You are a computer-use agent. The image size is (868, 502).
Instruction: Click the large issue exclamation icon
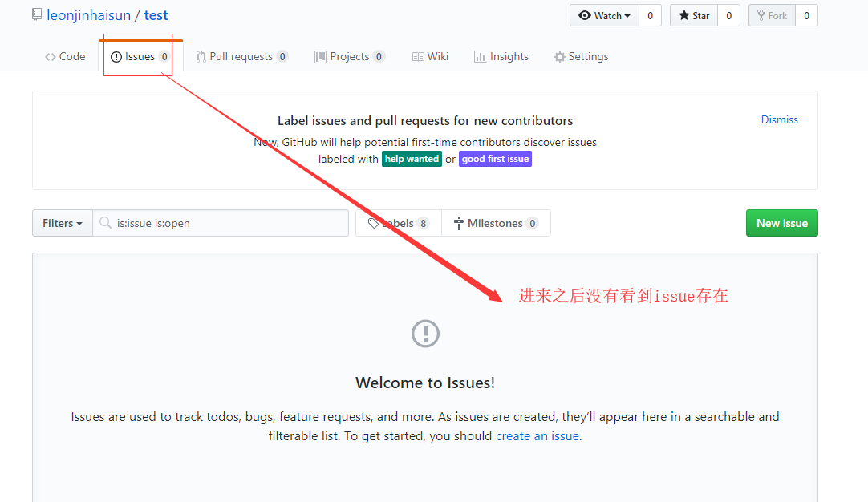click(x=425, y=333)
